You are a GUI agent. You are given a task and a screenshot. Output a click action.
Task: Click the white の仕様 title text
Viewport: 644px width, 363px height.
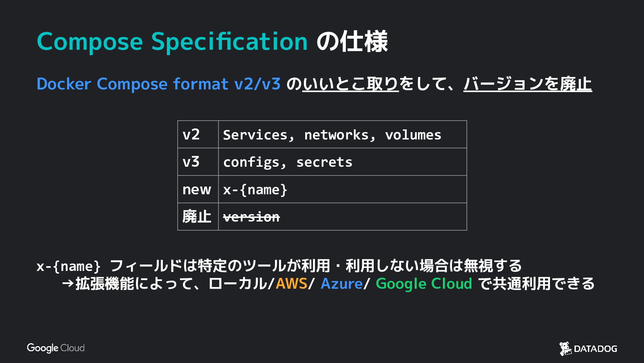352,41
